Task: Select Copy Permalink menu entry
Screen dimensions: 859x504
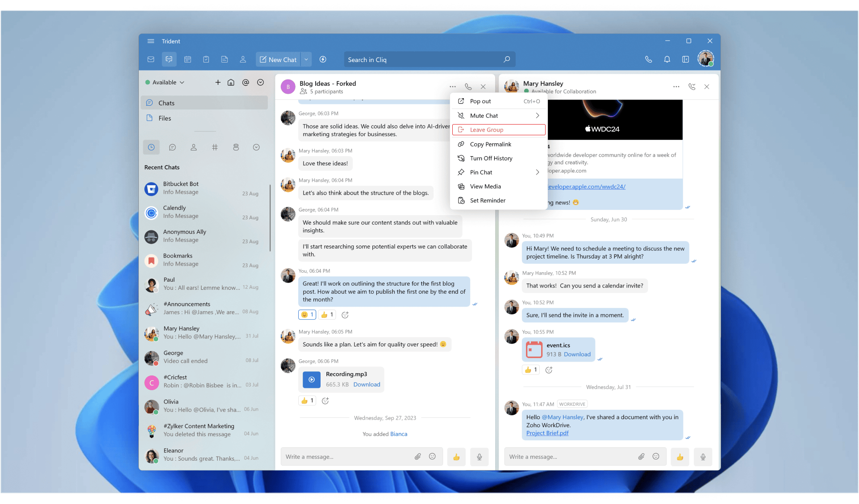Action: [490, 144]
